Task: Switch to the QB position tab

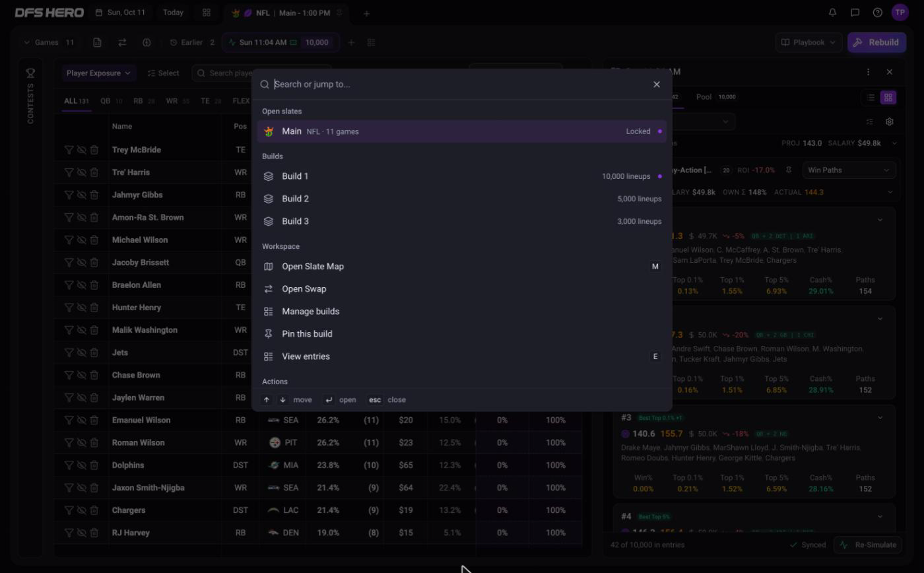Action: pos(111,101)
